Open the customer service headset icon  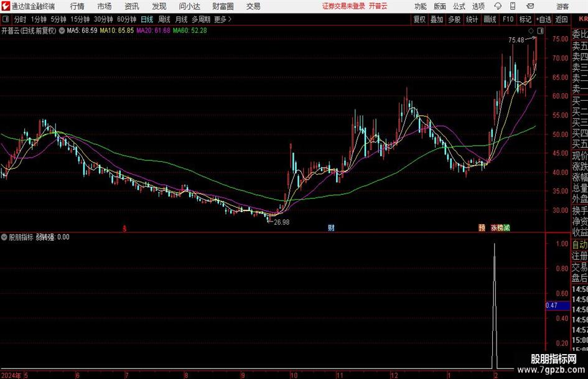click(x=498, y=6)
